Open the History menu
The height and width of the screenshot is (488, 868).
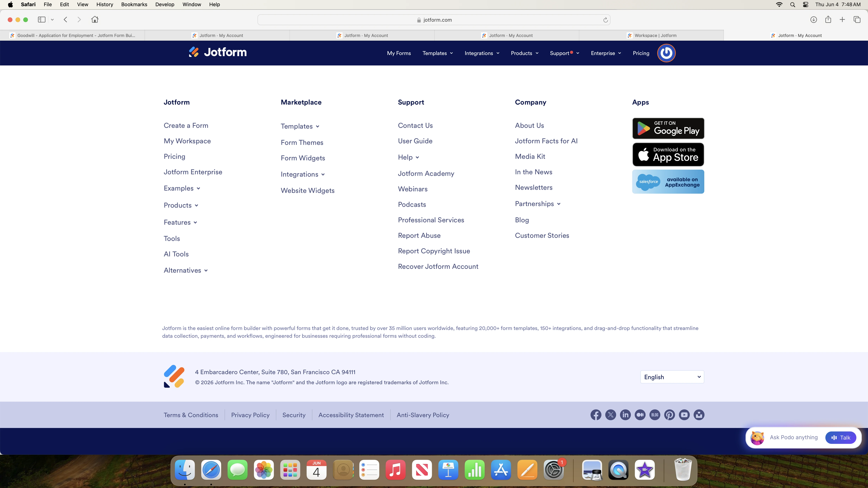click(104, 4)
